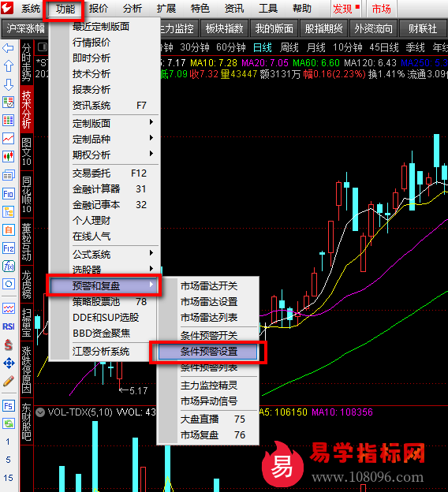
Task: Expand the 公式系统 submenu
Action: [x=114, y=254]
